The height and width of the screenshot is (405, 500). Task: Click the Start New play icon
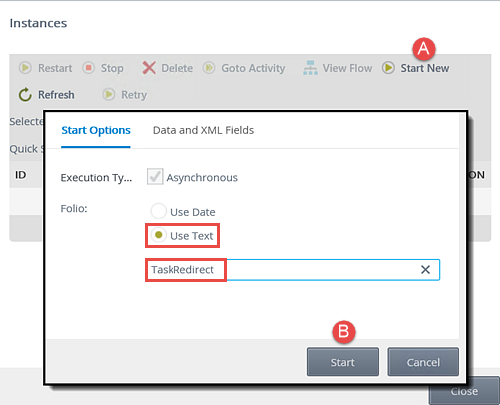click(x=388, y=68)
